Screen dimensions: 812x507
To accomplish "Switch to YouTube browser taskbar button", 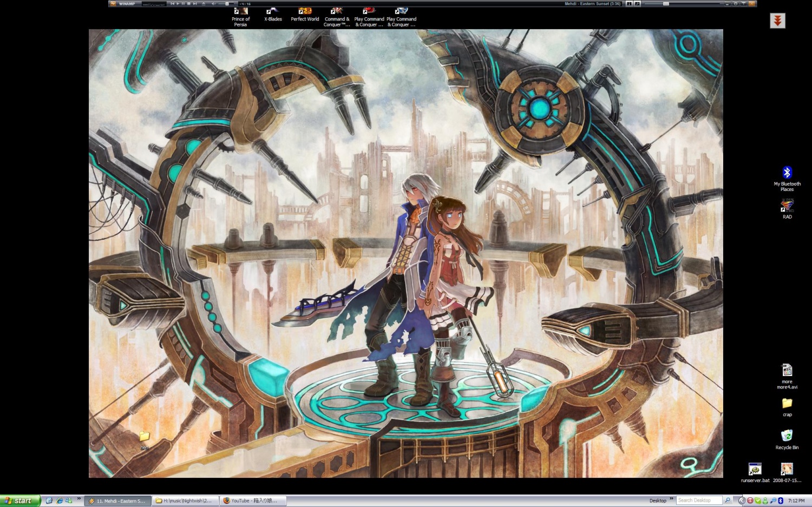I will pos(253,501).
